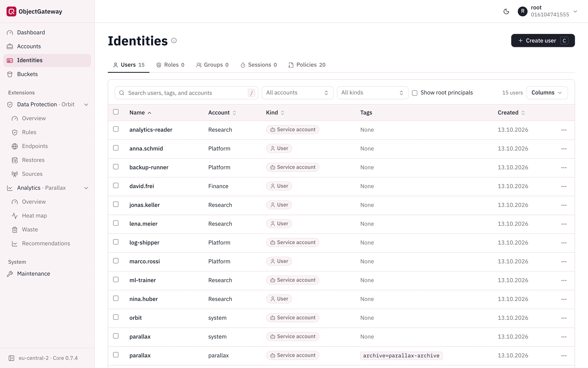Switch to the Groups tab
The height and width of the screenshot is (368, 588).
point(212,65)
